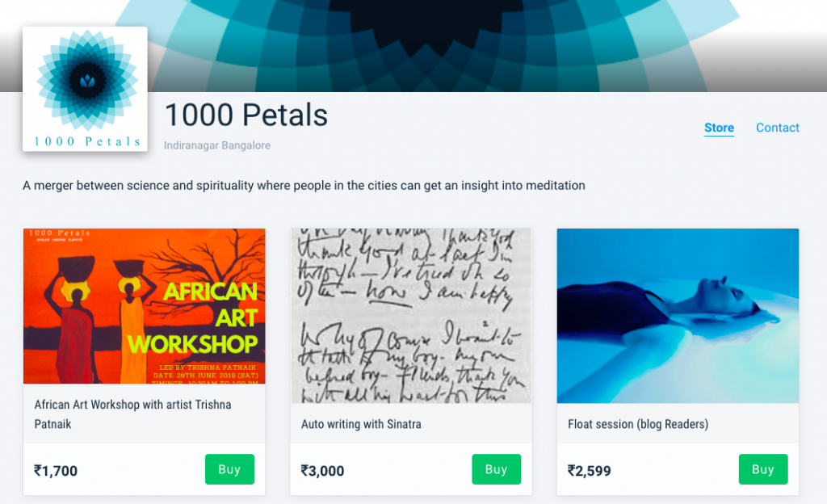
Task: Click the 1000 Petals wordmark inside logo square
Action: click(86, 141)
